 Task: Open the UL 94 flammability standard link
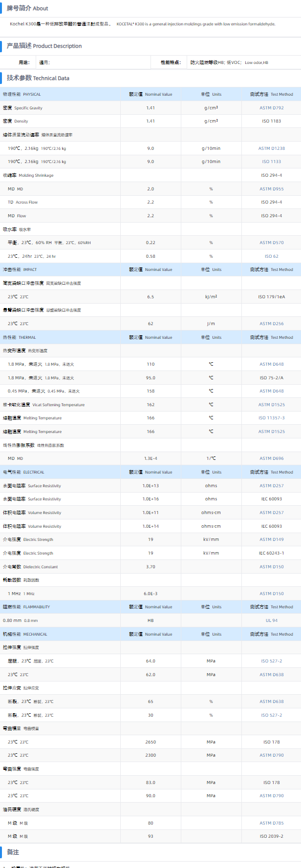(x=271, y=620)
